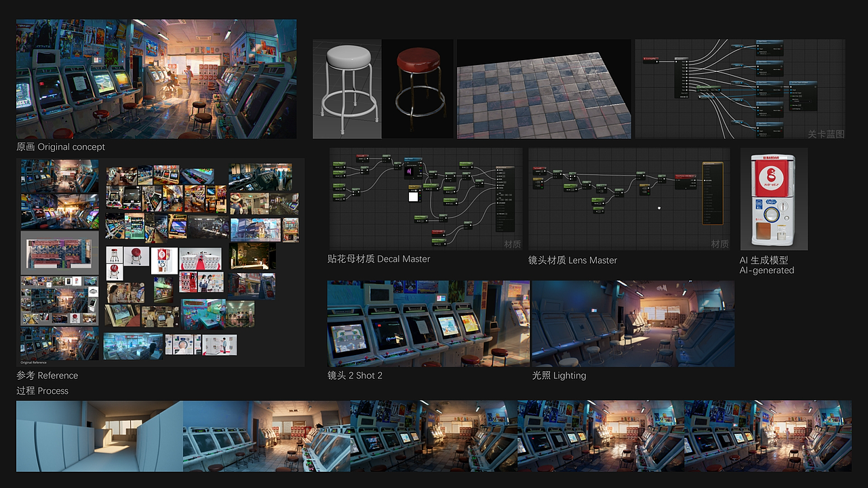Open the AI-generated capsule machine model image
868x488 pixels.
pyautogui.click(x=774, y=199)
